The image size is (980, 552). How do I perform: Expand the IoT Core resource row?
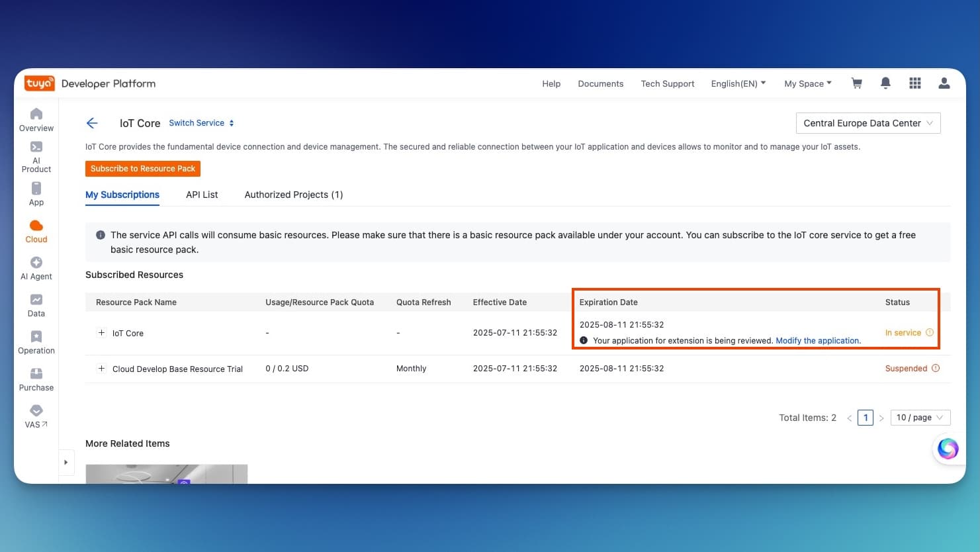click(x=101, y=333)
